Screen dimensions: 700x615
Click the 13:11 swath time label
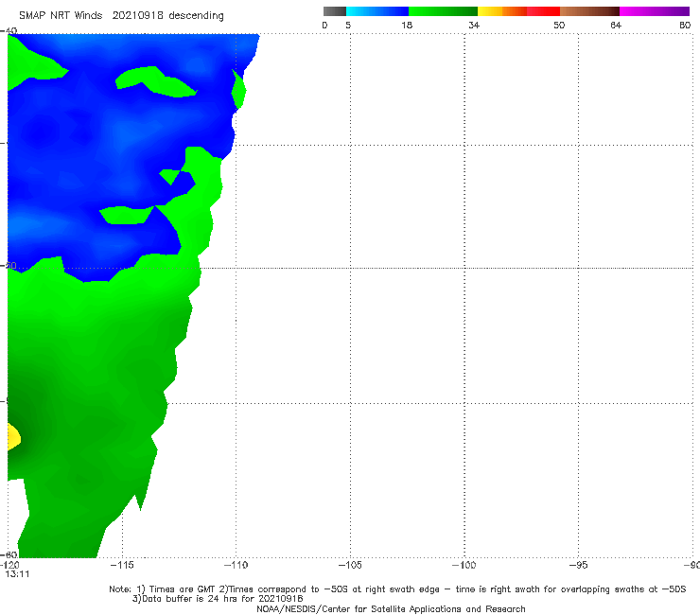[x=17, y=574]
